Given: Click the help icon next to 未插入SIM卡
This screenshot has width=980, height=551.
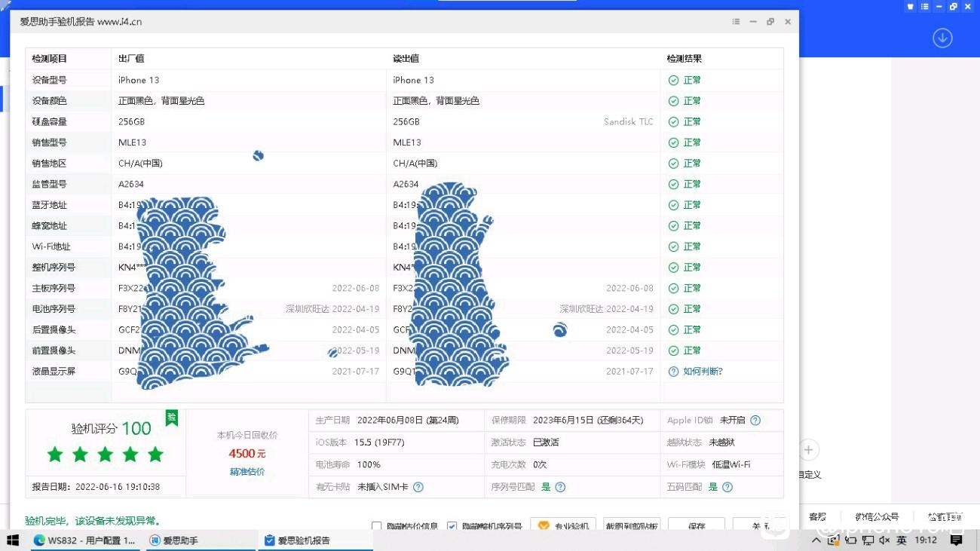Looking at the screenshot, I should [418, 487].
